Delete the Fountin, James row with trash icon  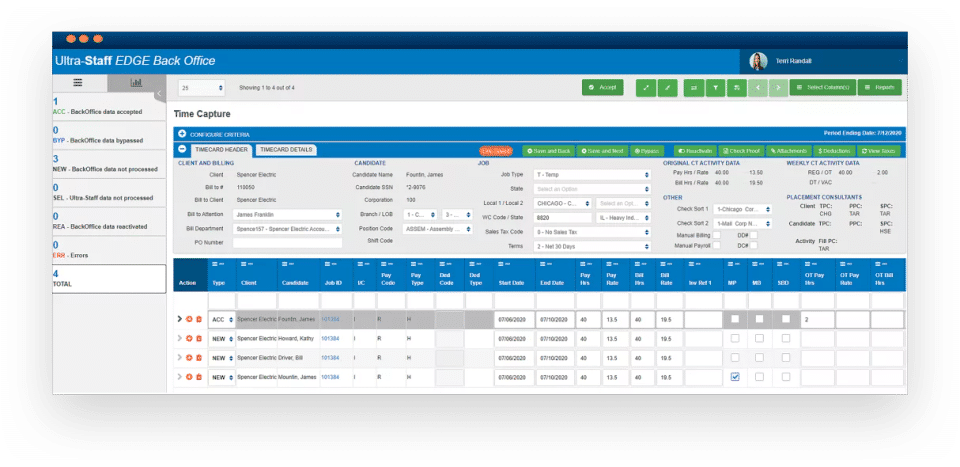tap(198, 319)
